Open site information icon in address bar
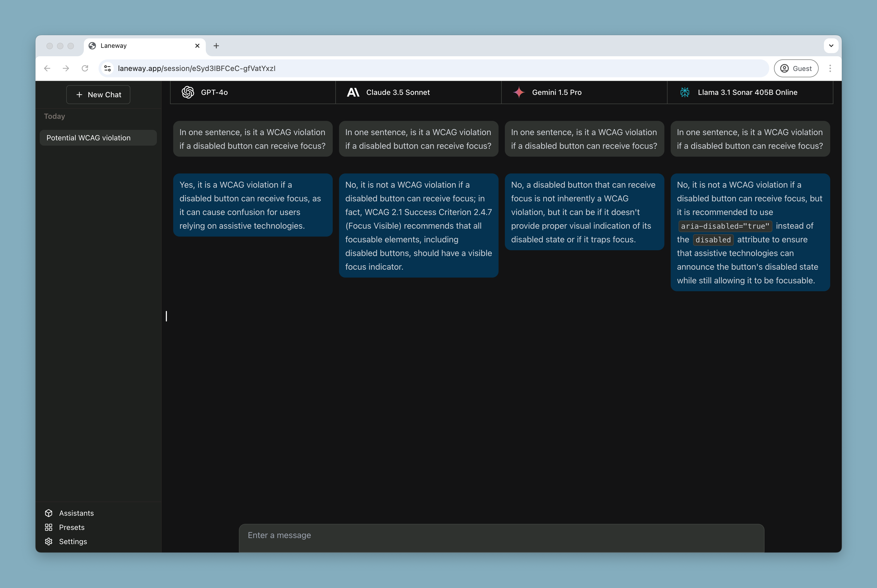This screenshot has height=588, width=877. click(107, 68)
